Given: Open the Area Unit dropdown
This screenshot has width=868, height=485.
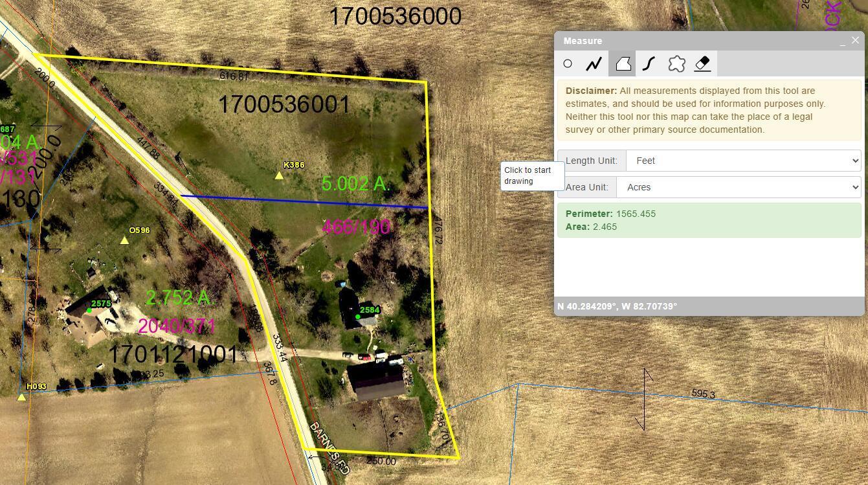Looking at the screenshot, I should click(738, 187).
